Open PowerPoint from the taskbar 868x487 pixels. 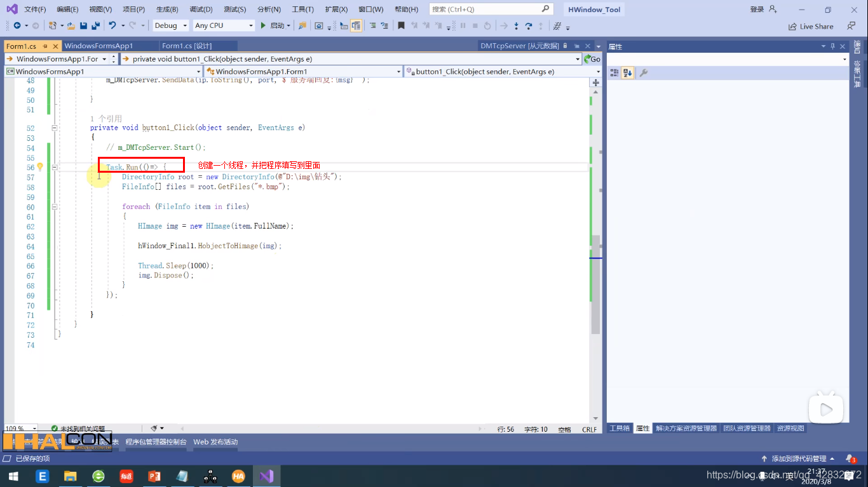[154, 476]
